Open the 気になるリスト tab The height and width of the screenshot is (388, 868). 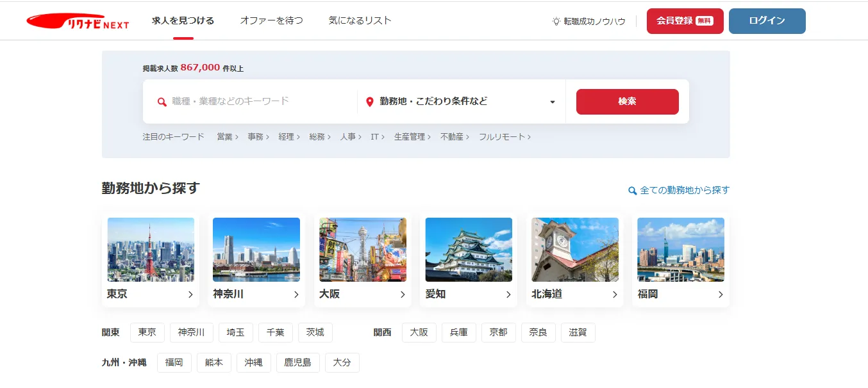pyautogui.click(x=360, y=20)
